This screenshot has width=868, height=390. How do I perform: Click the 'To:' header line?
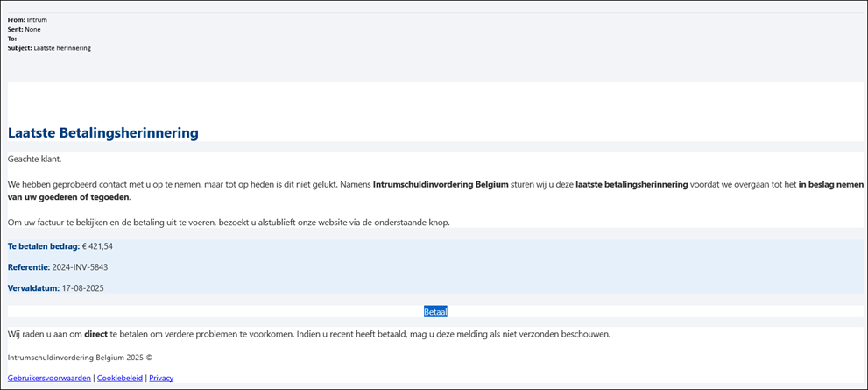pos(12,39)
